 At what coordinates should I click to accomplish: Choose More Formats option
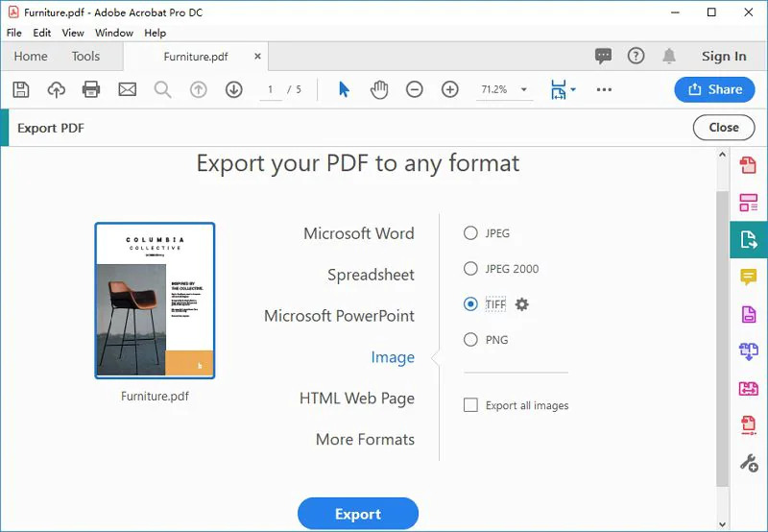click(x=365, y=440)
